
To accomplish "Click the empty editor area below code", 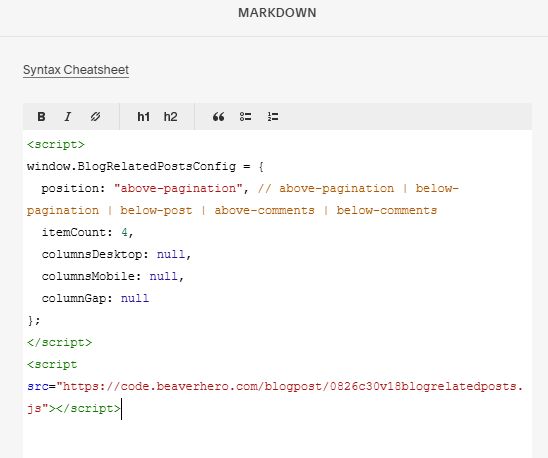I will click(277, 439).
